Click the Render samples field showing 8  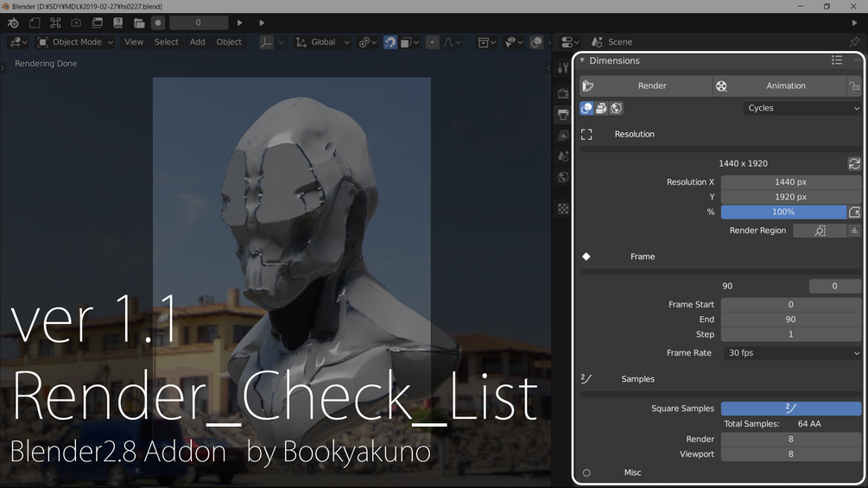click(x=790, y=439)
